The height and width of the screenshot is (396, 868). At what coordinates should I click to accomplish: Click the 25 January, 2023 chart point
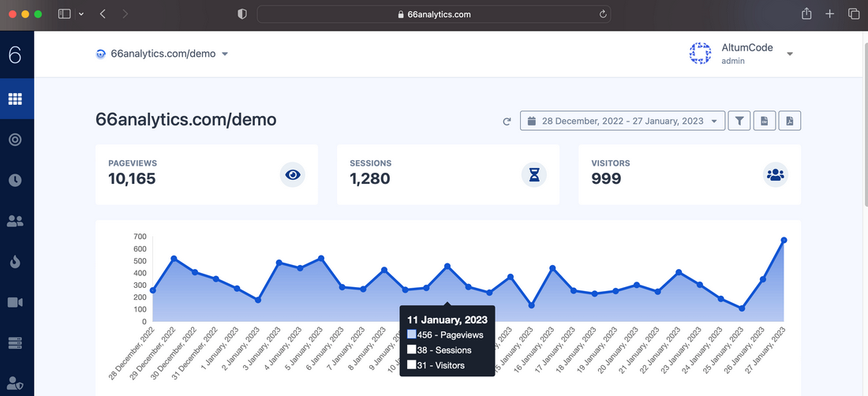(x=742, y=308)
